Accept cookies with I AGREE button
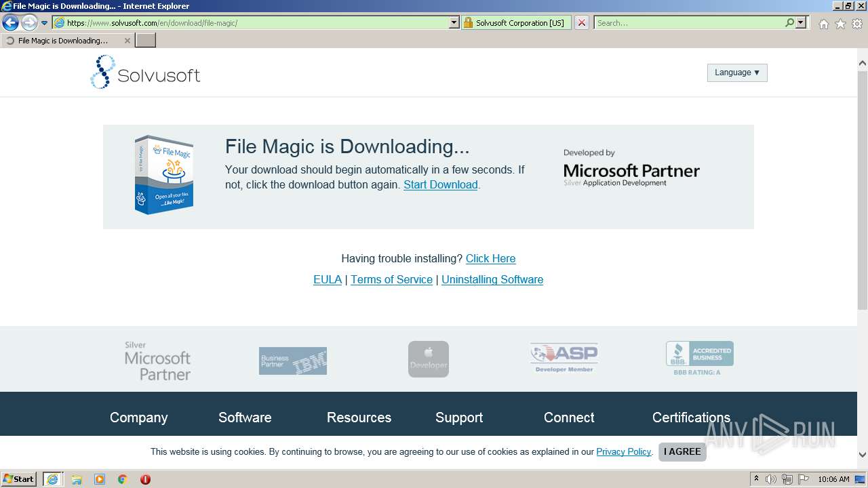 (x=682, y=451)
